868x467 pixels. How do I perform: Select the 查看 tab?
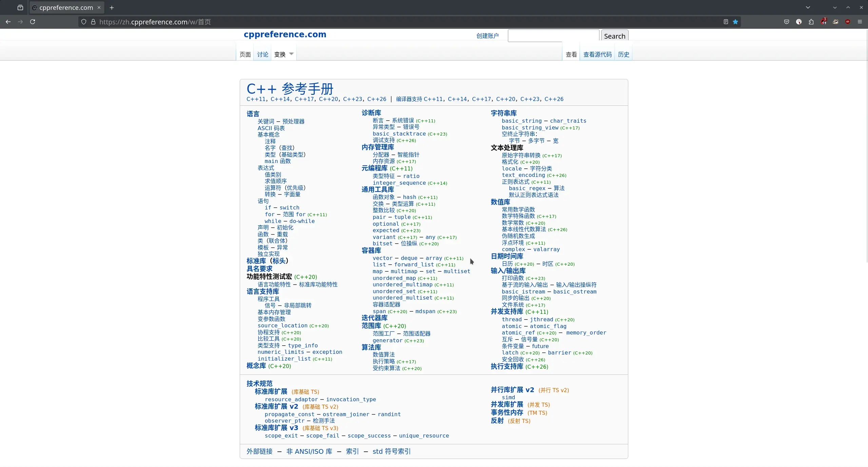coord(571,54)
